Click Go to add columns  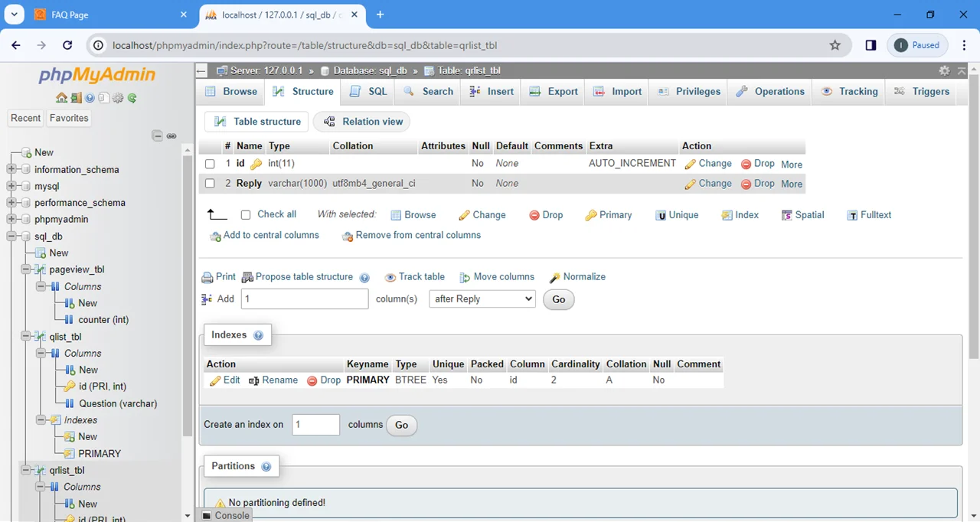pos(559,299)
